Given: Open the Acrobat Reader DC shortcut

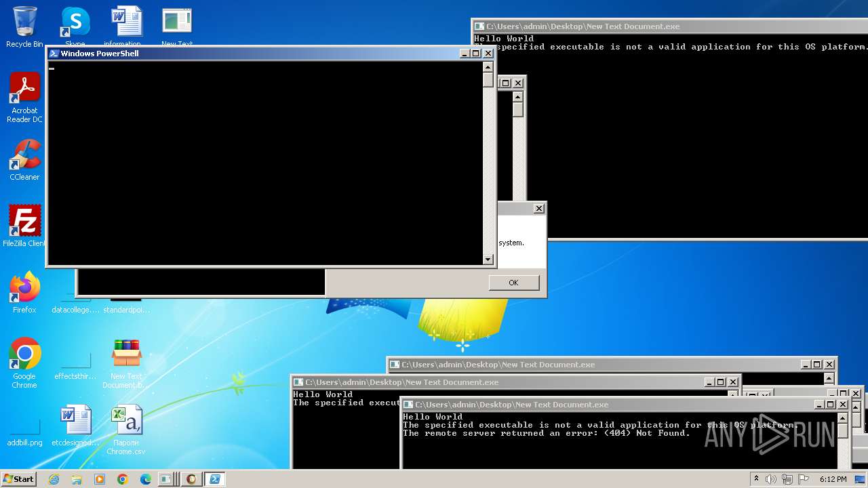Looking at the screenshot, I should point(24,98).
